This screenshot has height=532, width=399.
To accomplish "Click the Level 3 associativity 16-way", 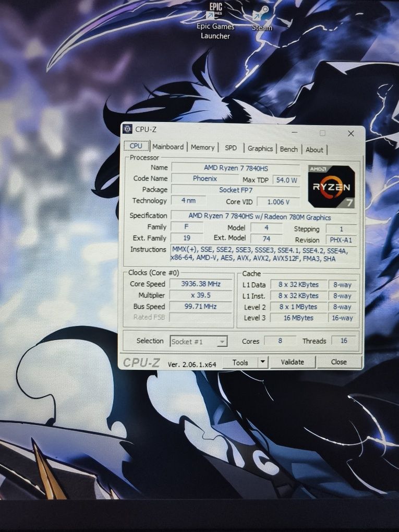I will coord(342,318).
